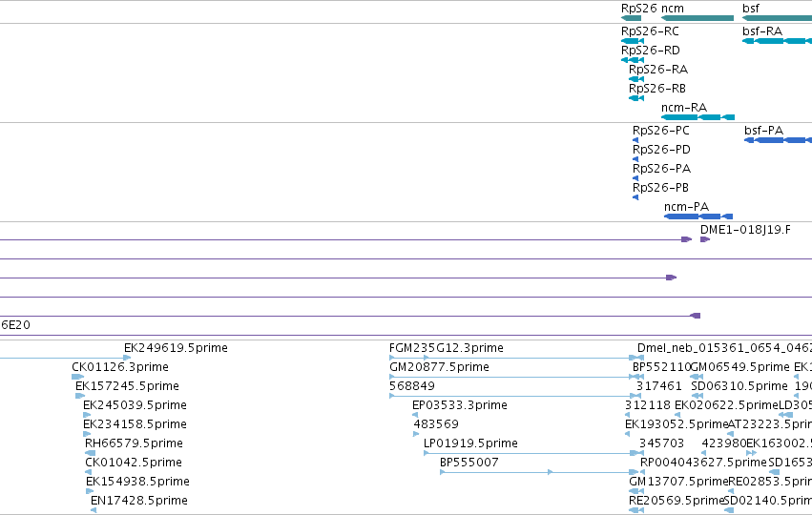Select the 317461 feature label
812x515 pixels.
click(658, 386)
